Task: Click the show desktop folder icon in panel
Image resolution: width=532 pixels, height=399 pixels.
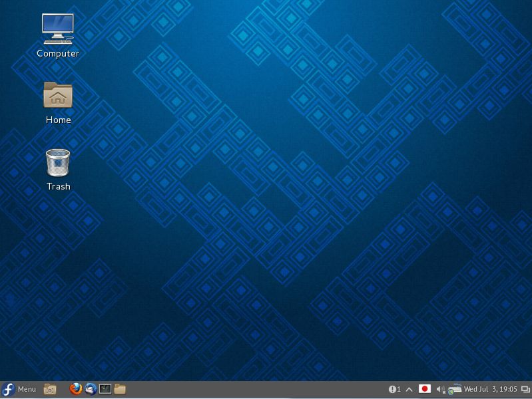Action: pos(50,389)
